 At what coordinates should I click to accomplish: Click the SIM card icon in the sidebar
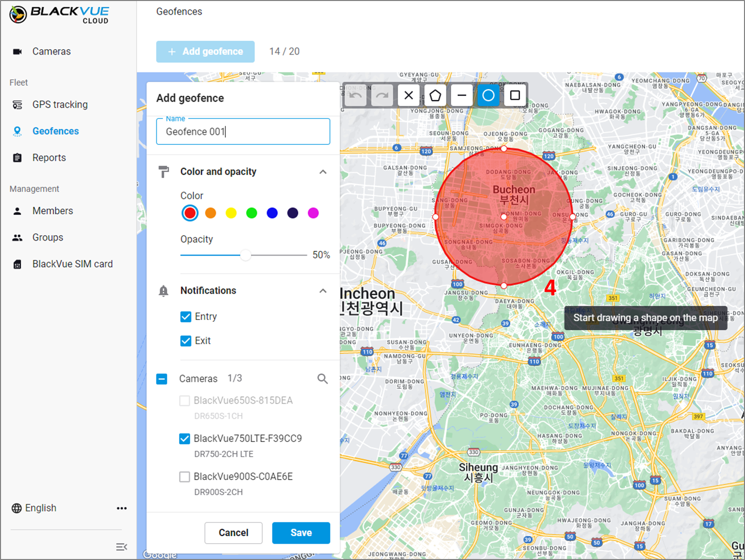(17, 264)
